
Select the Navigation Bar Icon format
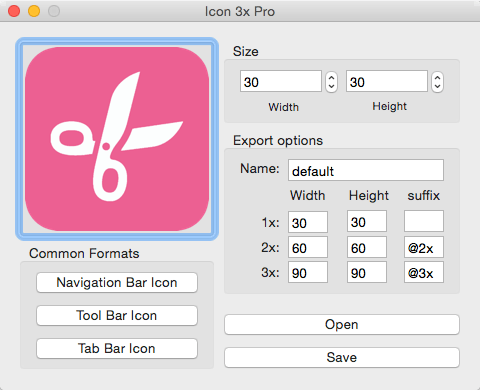117,282
